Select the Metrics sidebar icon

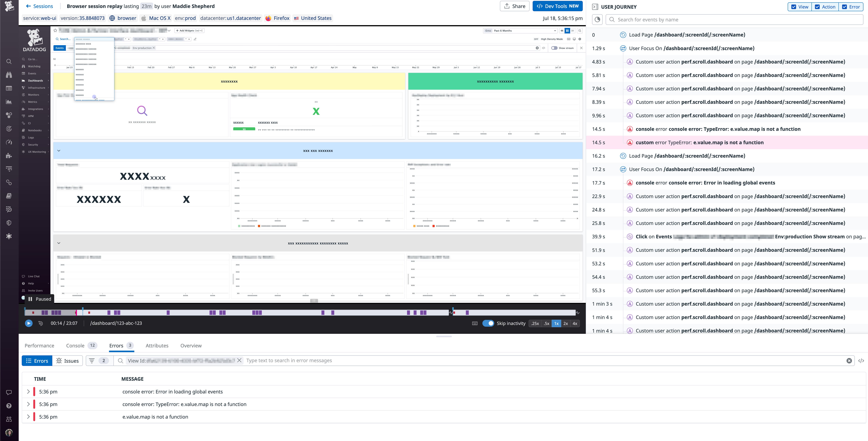pos(32,101)
